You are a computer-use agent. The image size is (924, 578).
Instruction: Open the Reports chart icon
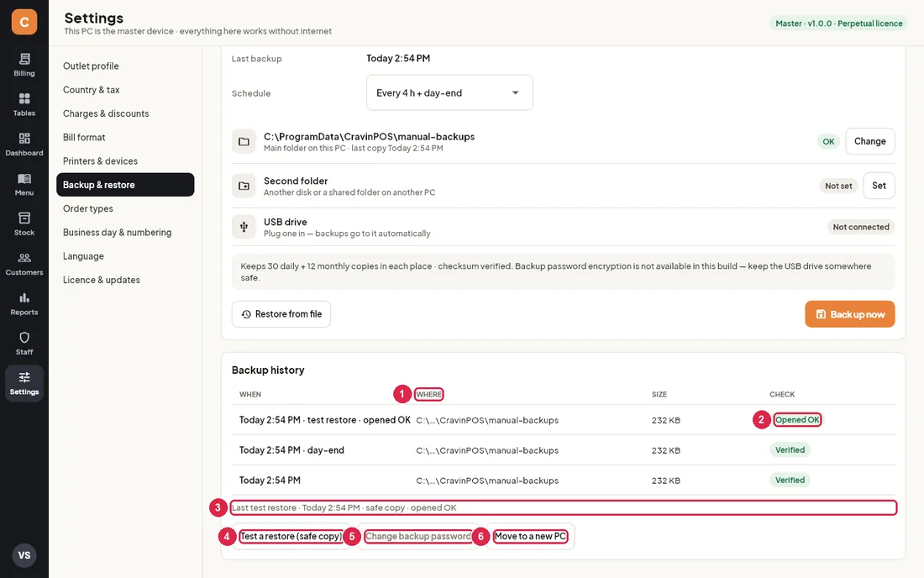24,297
